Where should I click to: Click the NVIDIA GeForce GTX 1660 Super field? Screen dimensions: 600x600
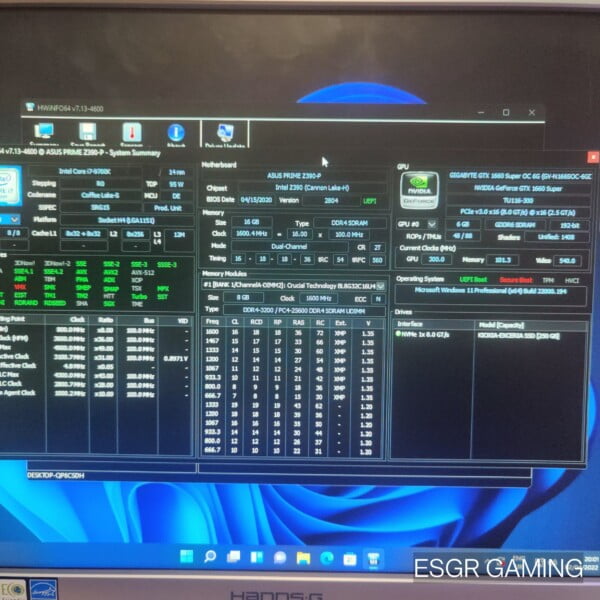518,188
